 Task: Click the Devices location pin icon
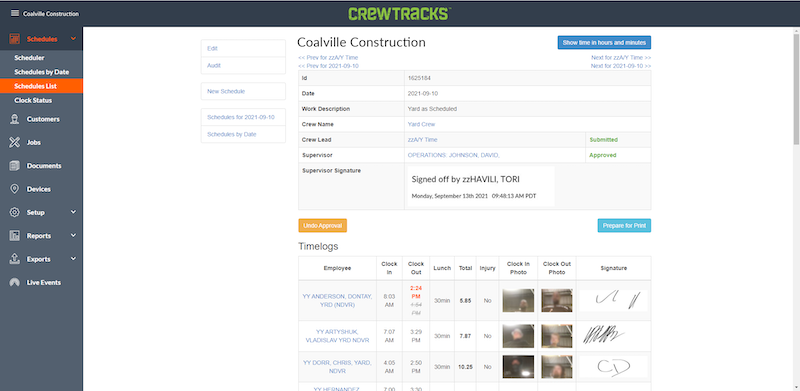pyautogui.click(x=14, y=189)
